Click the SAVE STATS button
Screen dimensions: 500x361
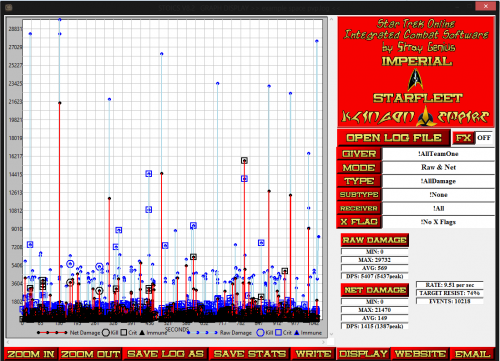250,354
